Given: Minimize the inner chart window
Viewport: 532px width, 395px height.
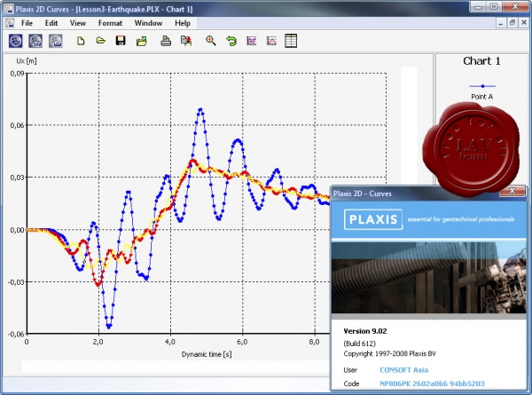Looking at the screenshot, I should pyautogui.click(x=501, y=23).
